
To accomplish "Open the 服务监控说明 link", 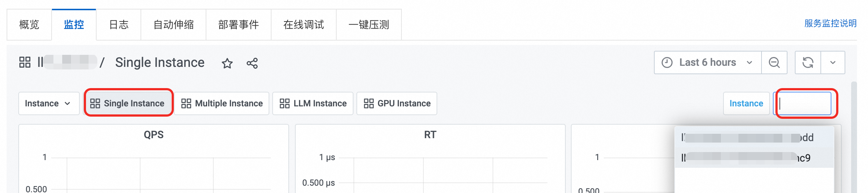I will 830,23.
